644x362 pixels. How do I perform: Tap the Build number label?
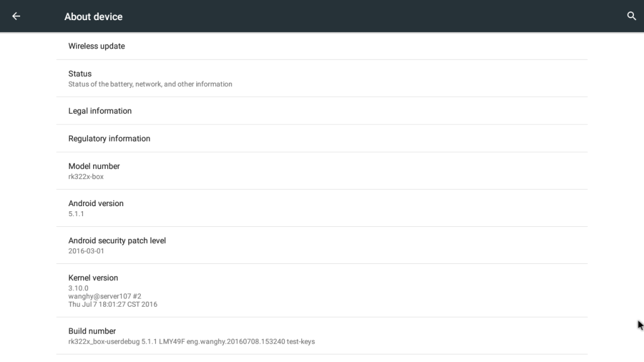tap(92, 331)
